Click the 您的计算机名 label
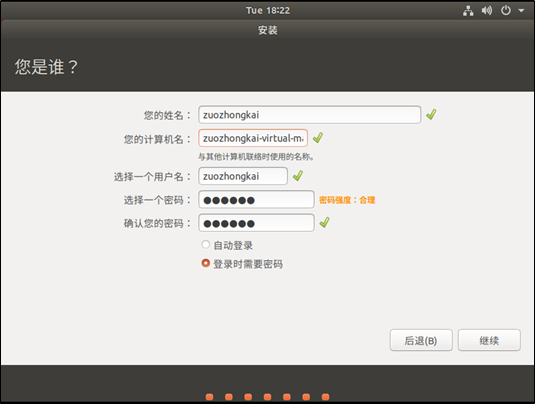This screenshot has height=404, width=535. coord(157,139)
